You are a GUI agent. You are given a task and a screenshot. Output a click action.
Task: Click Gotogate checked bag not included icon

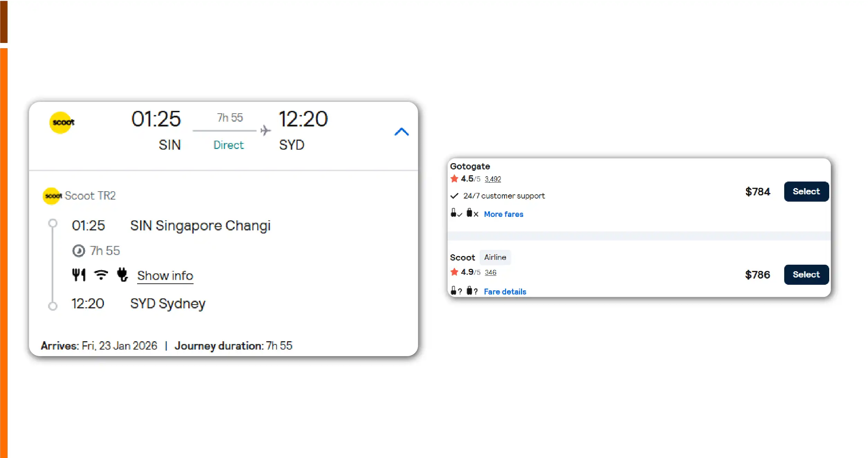pyautogui.click(x=470, y=213)
